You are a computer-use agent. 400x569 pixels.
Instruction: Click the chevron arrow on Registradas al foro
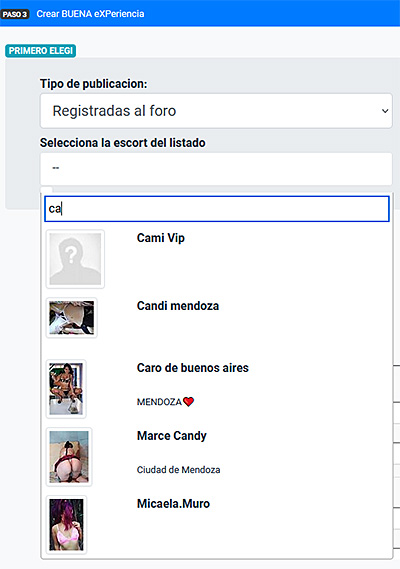click(385, 111)
